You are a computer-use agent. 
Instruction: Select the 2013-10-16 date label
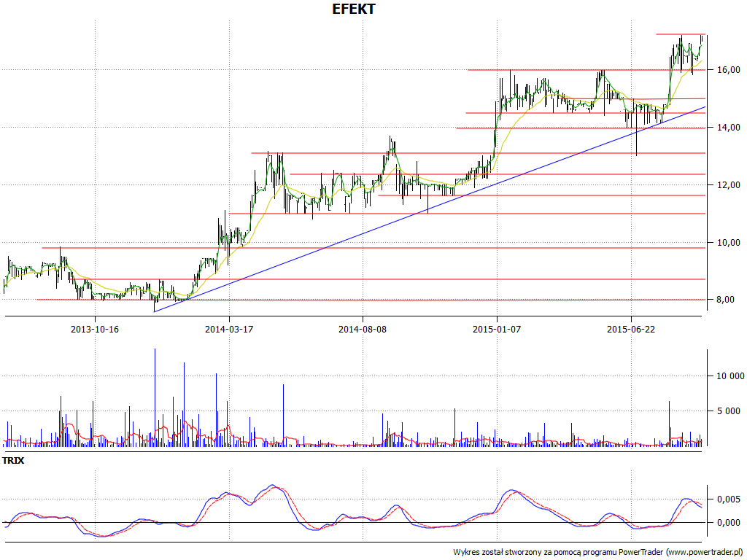click(95, 329)
